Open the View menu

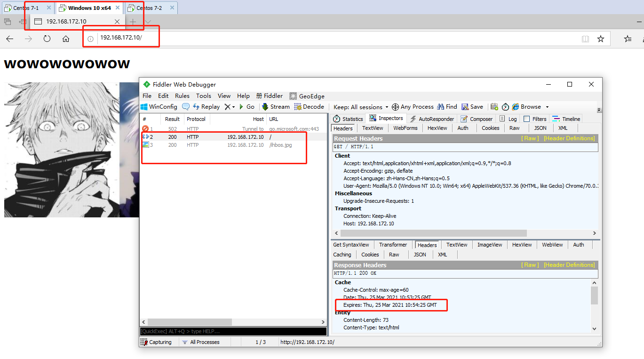coord(224,96)
